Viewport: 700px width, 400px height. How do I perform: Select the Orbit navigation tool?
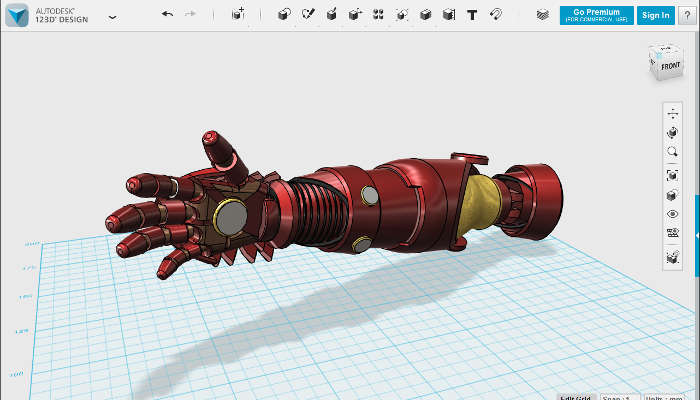click(672, 132)
